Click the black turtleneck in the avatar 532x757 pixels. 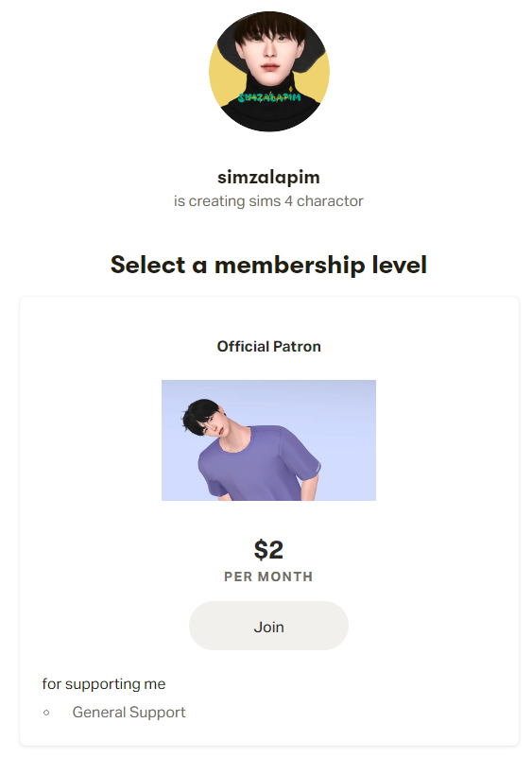[269, 113]
